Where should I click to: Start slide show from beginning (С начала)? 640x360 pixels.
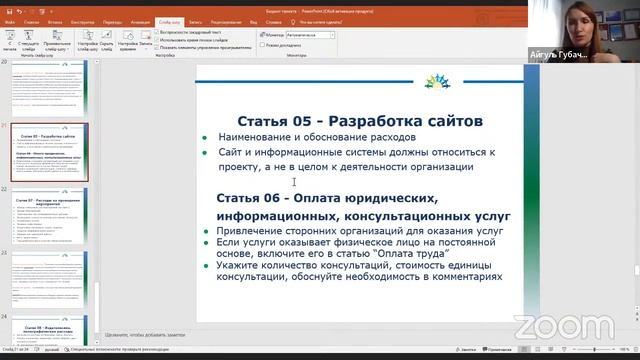point(10,40)
